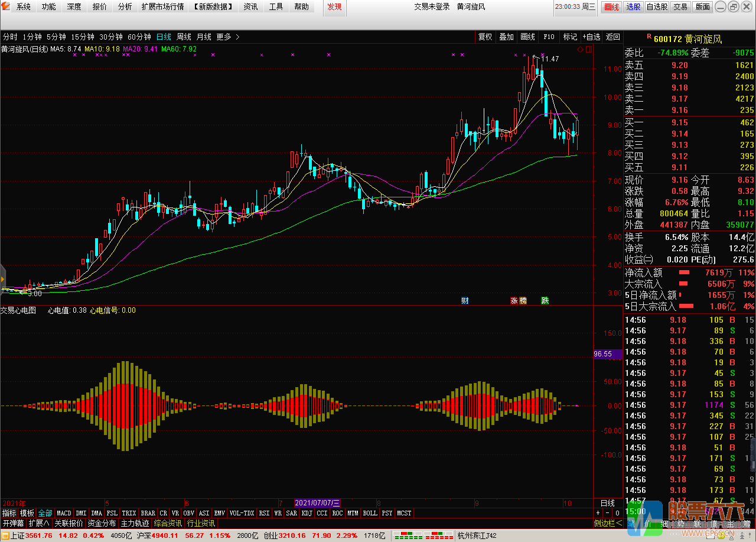
Task: Click the 2021/07/07/三 date marker on time axis
Action: (x=318, y=503)
